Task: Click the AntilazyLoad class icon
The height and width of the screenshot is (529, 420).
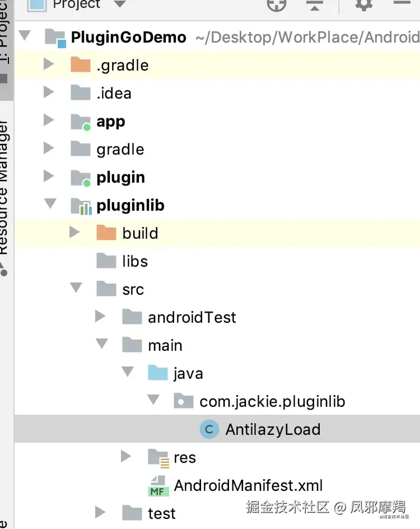Action: click(x=209, y=430)
